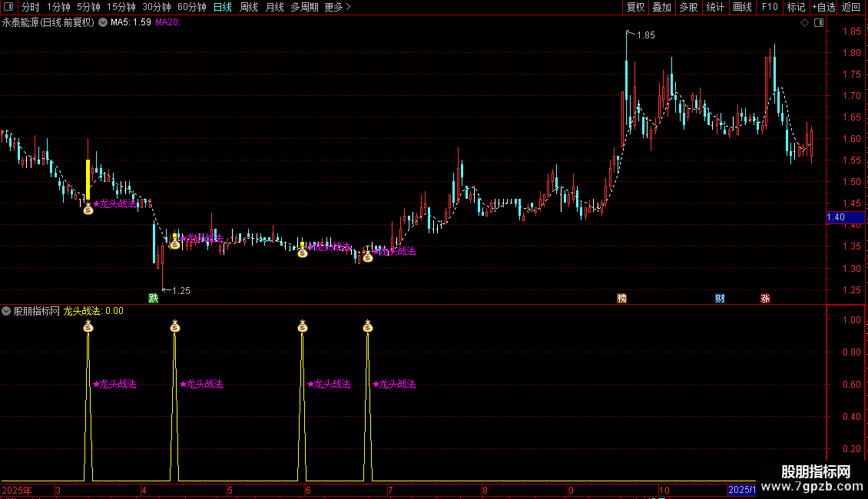Switch to 5分钟 period
This screenshot has width=868, height=499.
pyautogui.click(x=88, y=7)
